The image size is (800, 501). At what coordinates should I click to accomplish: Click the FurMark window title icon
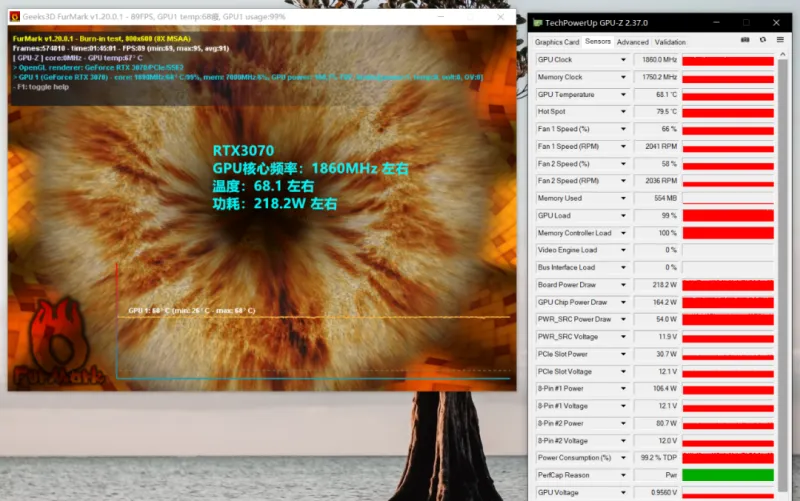(x=15, y=17)
